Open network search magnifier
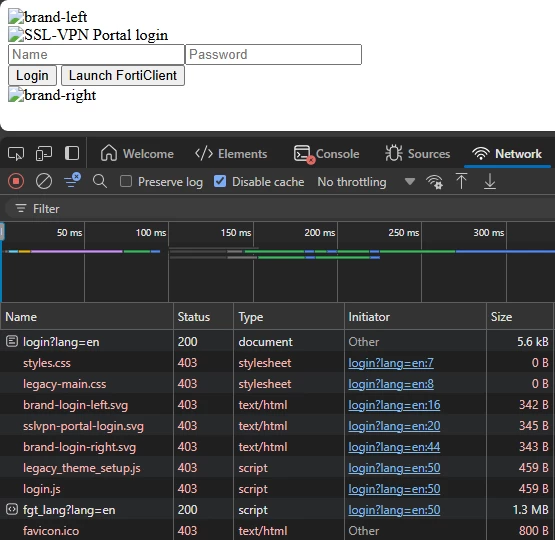This screenshot has height=540, width=555. pyautogui.click(x=100, y=181)
